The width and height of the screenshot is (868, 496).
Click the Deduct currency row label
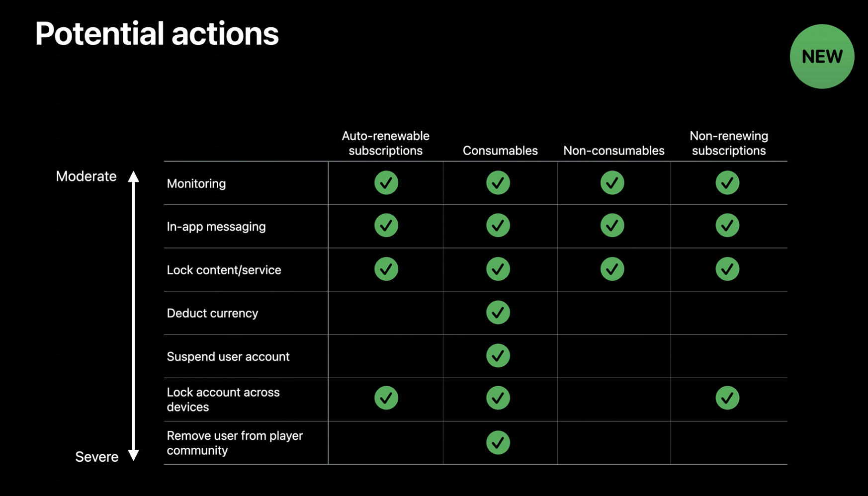coord(212,313)
